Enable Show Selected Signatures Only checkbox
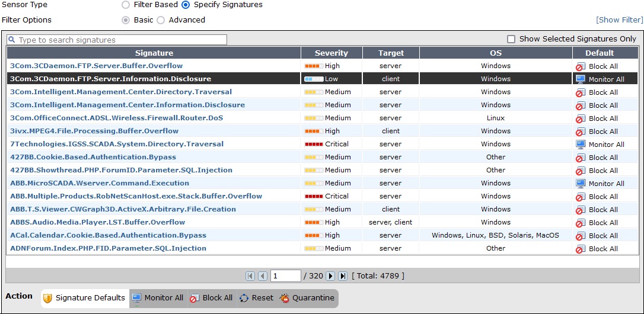644x314 pixels. point(511,39)
